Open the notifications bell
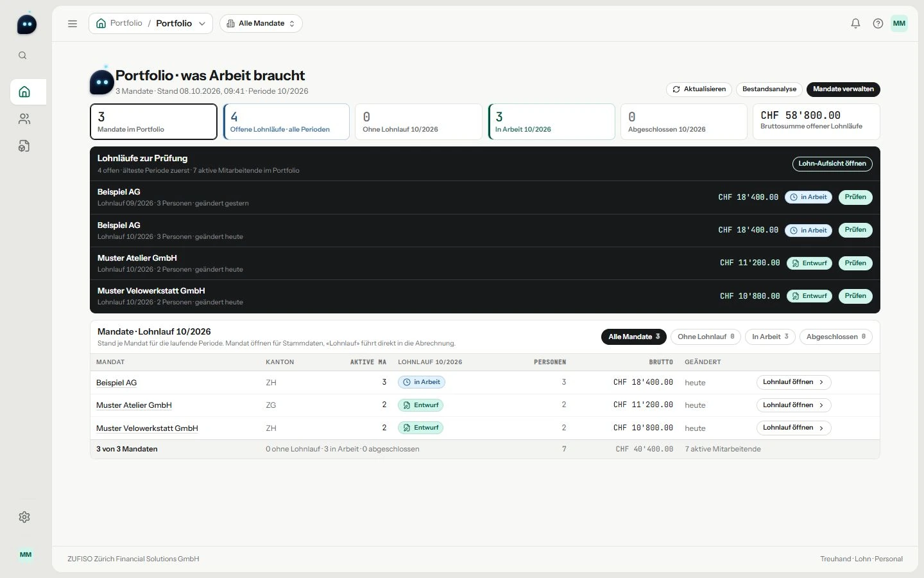Screen dimensions: 924x578 [855, 24]
